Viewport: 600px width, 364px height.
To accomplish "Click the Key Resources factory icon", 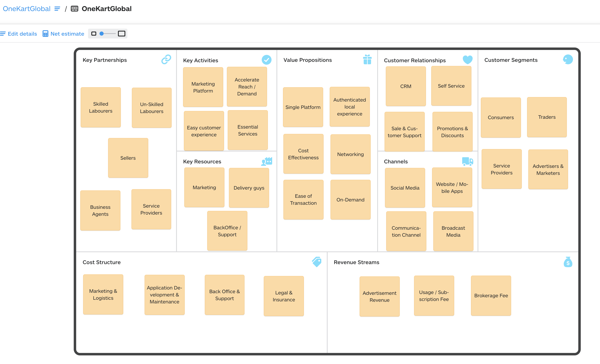I will [267, 161].
